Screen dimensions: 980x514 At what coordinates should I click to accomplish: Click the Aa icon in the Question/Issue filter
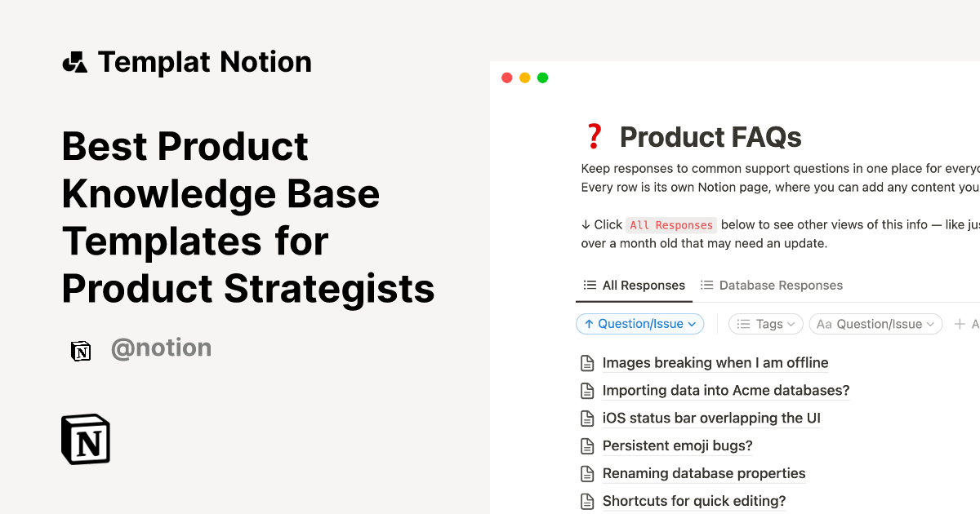(824, 324)
